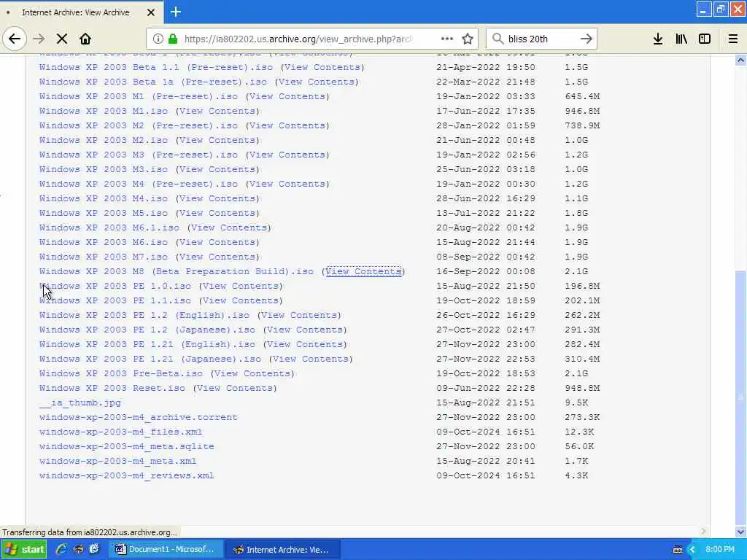Submit search with the arrow button
The width and height of the screenshot is (747, 560).
coord(587,39)
